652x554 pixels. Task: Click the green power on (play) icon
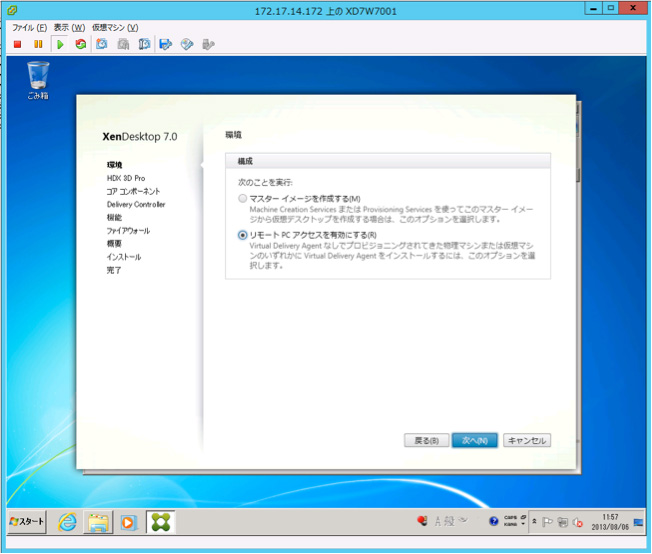(60, 44)
